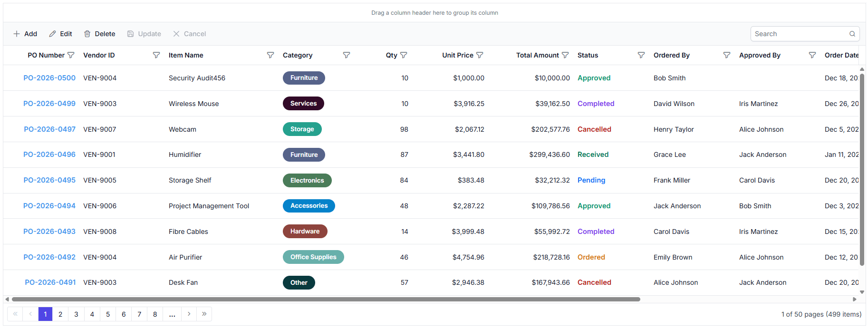
Task: Select page 6 in the pager
Action: tap(124, 314)
